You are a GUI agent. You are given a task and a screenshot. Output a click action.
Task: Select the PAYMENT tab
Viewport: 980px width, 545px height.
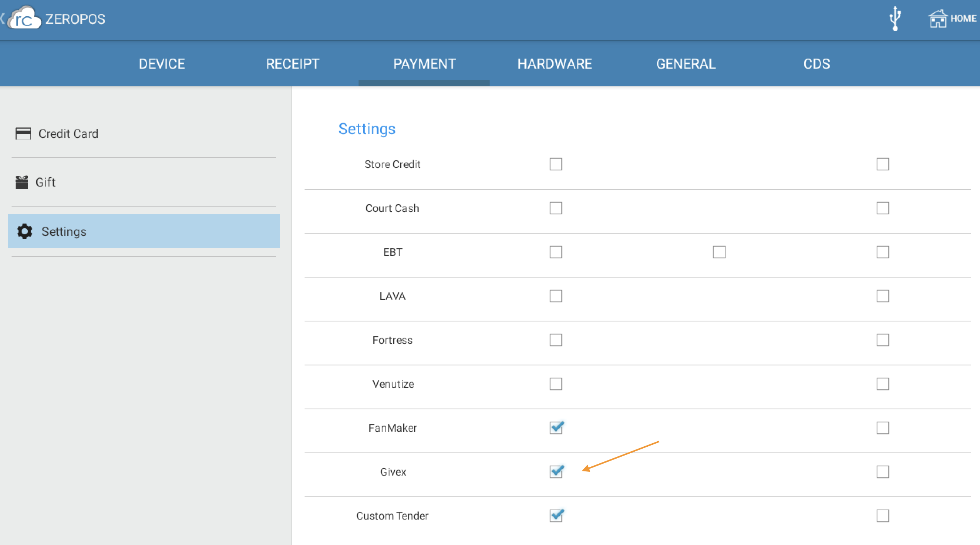click(424, 64)
